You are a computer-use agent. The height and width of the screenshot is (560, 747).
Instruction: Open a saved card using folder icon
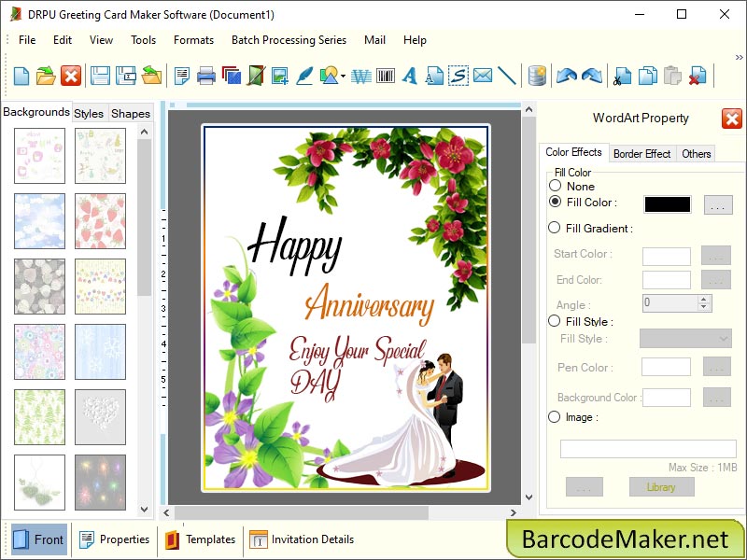48,76
